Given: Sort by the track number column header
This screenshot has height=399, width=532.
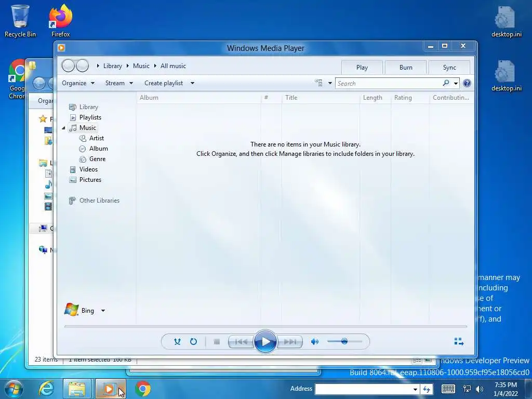Looking at the screenshot, I should (271, 98).
